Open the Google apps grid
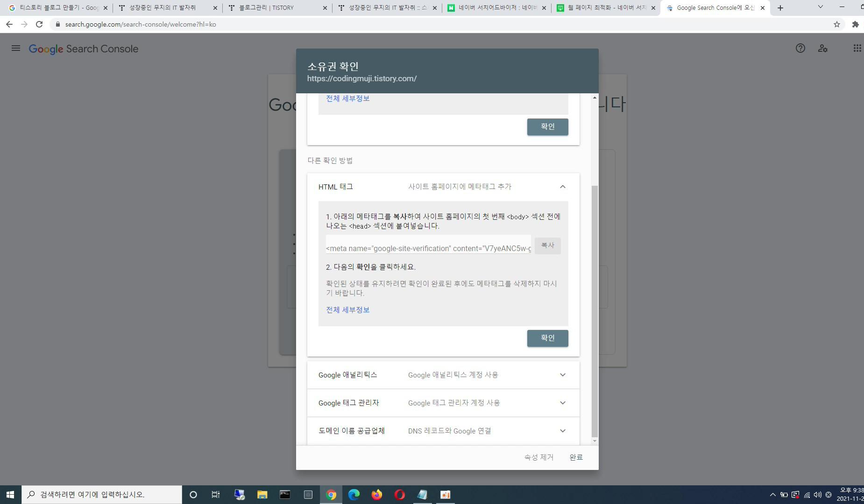864x504 pixels. tap(857, 48)
